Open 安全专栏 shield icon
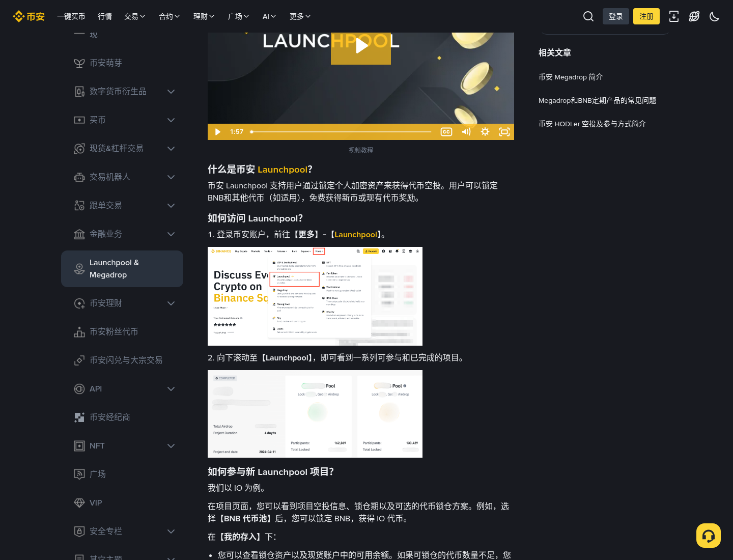The image size is (733, 560). [x=79, y=531]
